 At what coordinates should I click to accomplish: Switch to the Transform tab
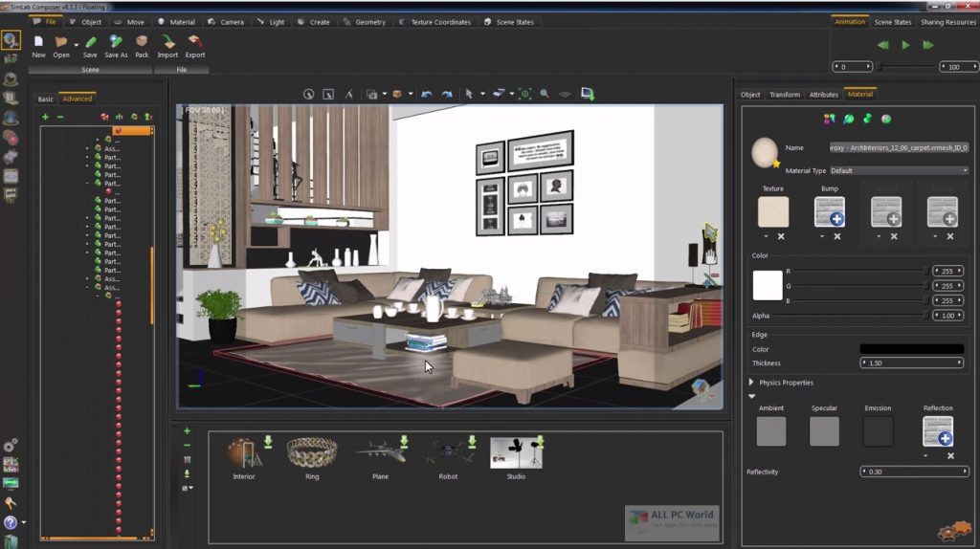coord(785,95)
